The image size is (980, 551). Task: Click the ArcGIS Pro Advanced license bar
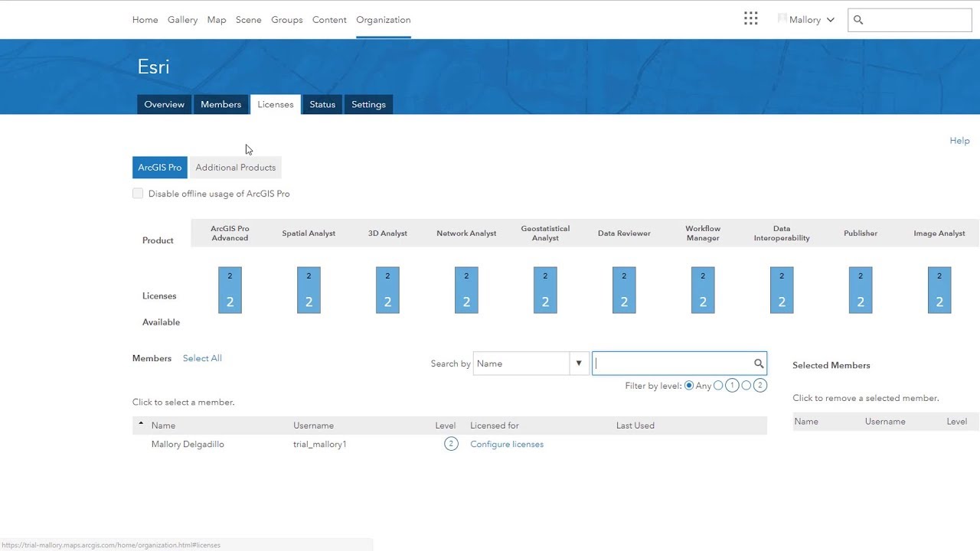click(x=230, y=290)
